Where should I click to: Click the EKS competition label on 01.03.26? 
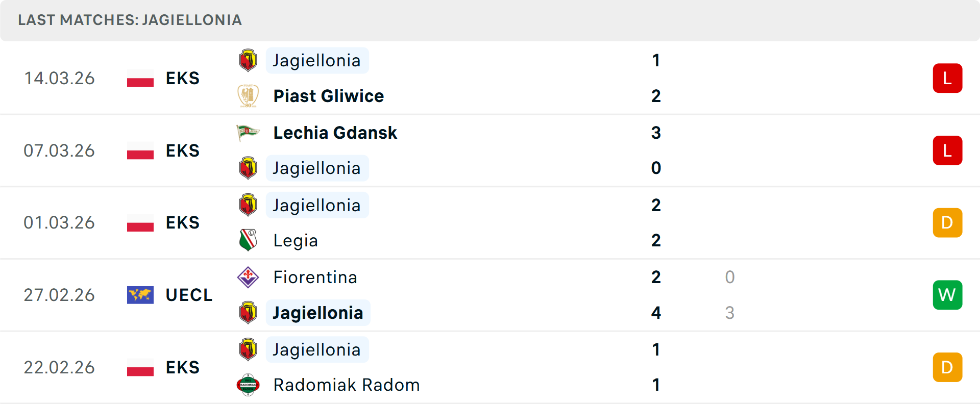(x=182, y=222)
